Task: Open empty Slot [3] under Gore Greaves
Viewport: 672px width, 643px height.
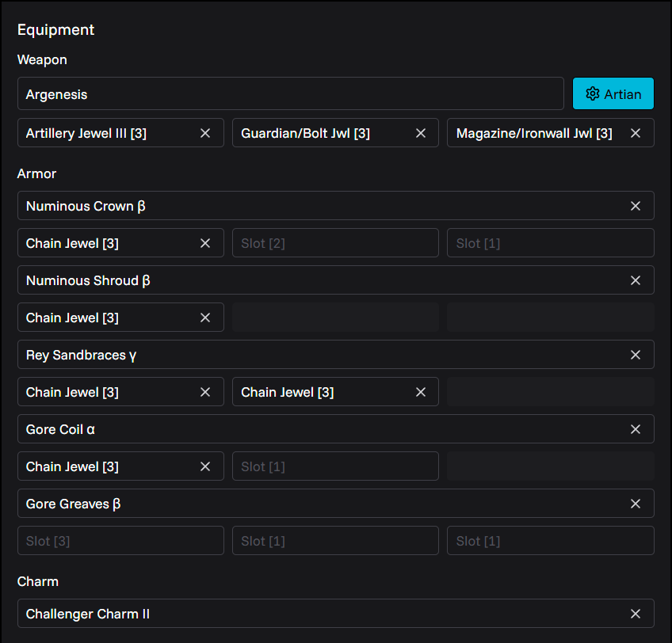Action: point(120,541)
